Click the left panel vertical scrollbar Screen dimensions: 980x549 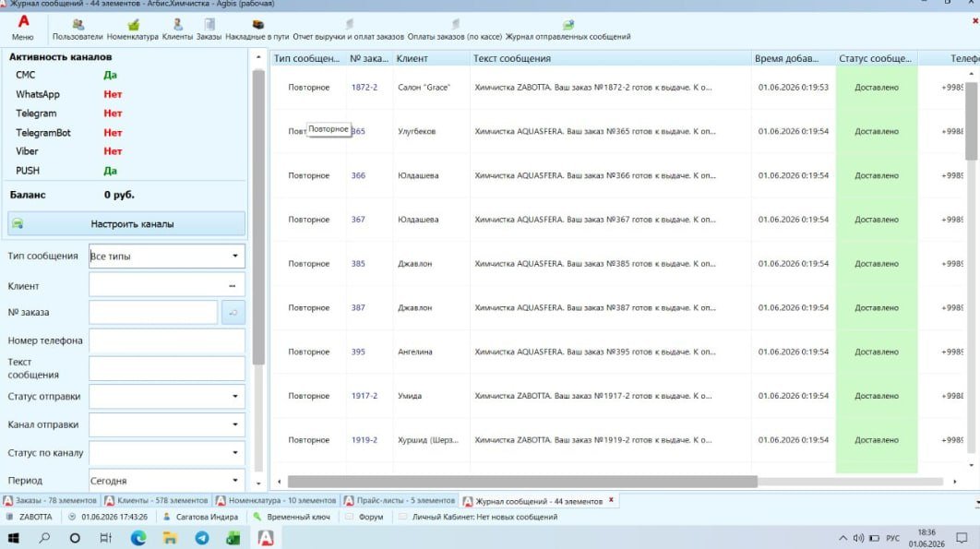(x=258, y=217)
